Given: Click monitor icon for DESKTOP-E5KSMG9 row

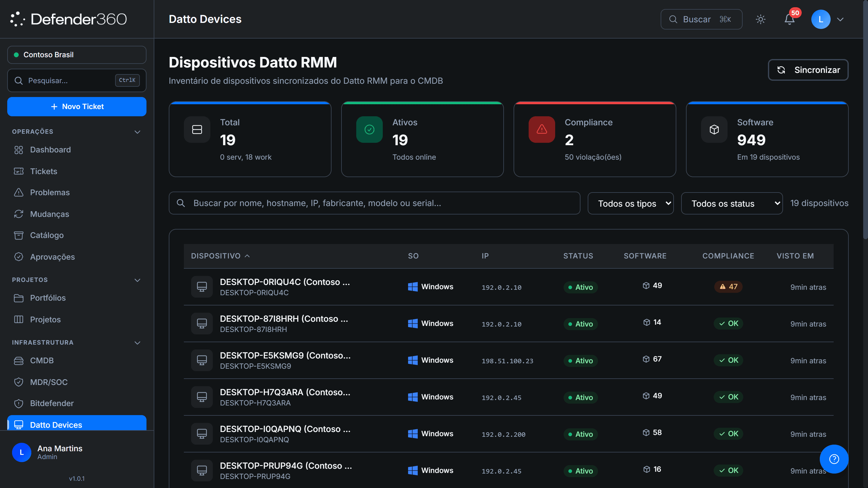Looking at the screenshot, I should (202, 360).
